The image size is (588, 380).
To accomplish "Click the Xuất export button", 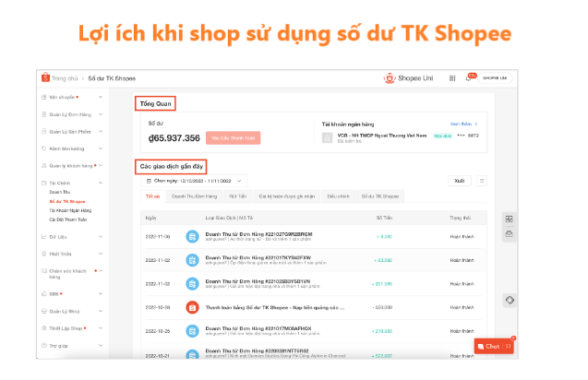I will [x=460, y=181].
